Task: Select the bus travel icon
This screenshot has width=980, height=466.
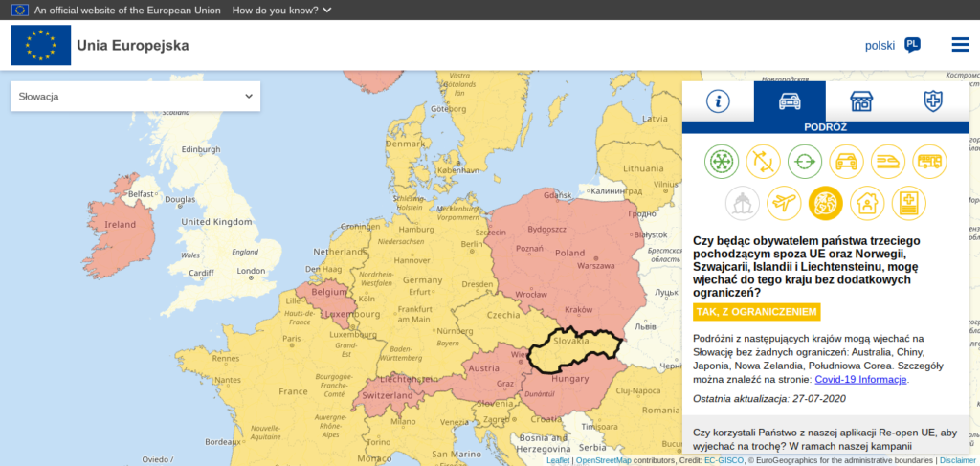Action: (x=929, y=161)
